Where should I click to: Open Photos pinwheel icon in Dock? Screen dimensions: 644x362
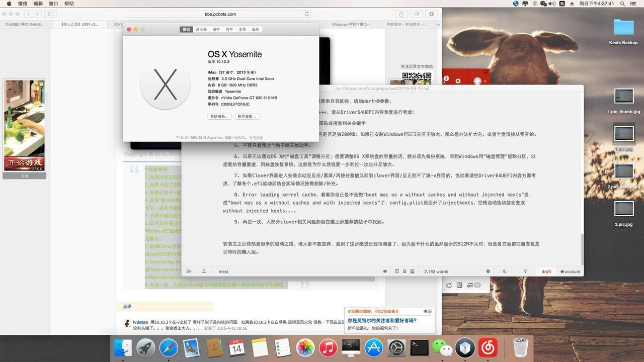point(305,347)
